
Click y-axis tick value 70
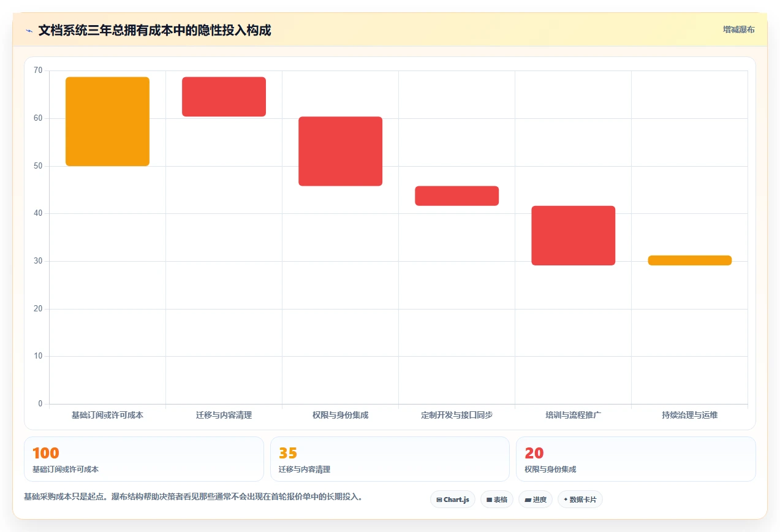pyautogui.click(x=38, y=70)
